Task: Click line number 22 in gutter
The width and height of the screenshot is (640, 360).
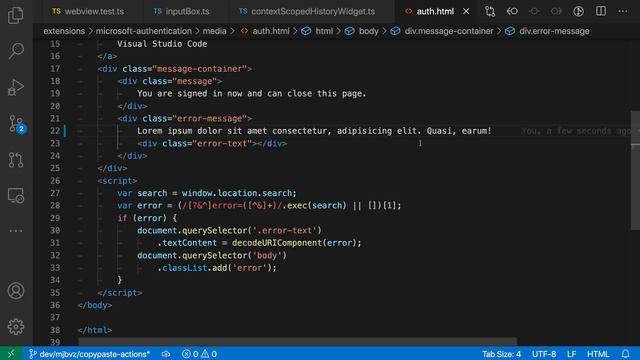Action: [x=55, y=131]
